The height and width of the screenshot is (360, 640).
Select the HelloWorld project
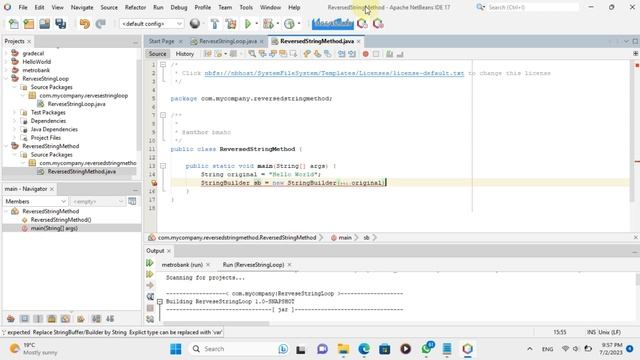pyautogui.click(x=36, y=62)
